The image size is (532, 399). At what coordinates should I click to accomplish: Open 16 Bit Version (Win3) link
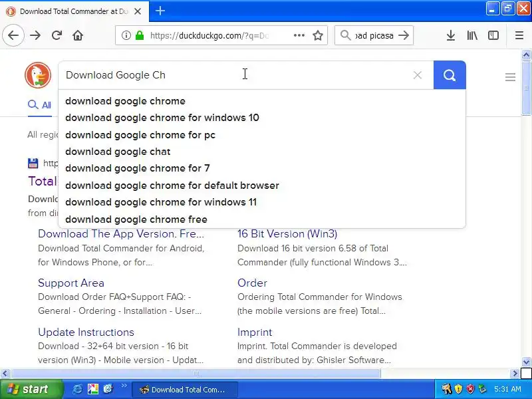click(287, 234)
